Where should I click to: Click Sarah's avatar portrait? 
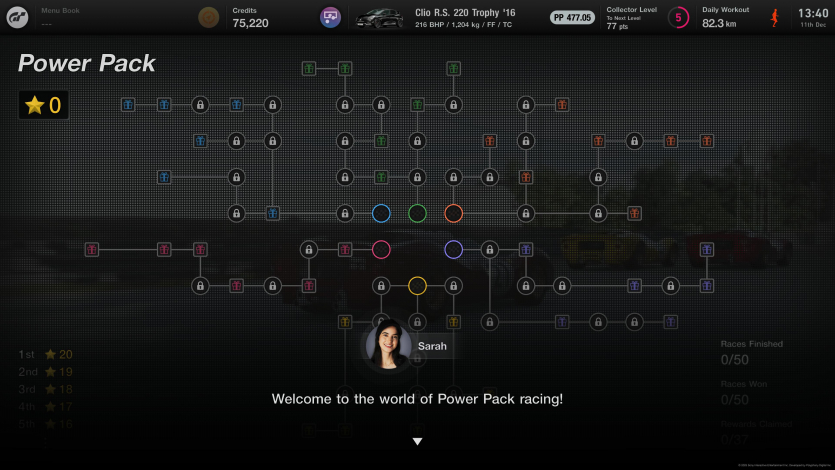pyautogui.click(x=387, y=346)
